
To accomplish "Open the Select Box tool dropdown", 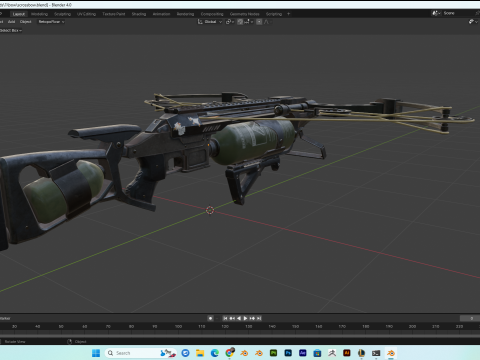I will point(11,30).
